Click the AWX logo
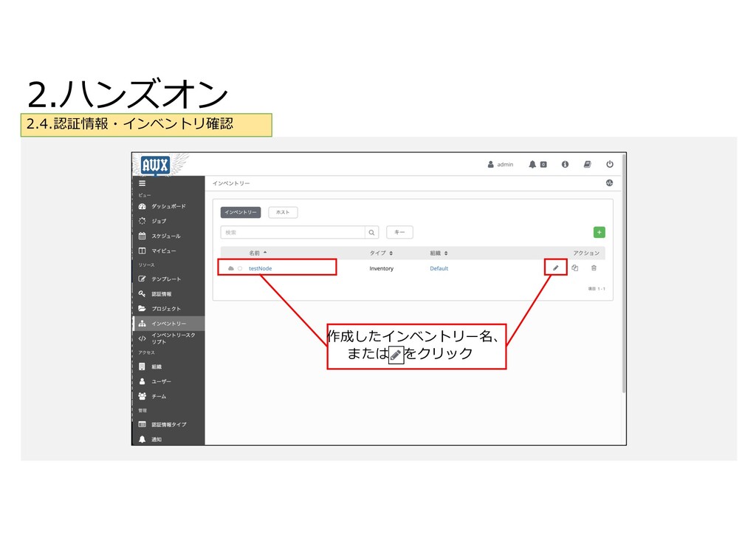Screen dimensions: 756x535 (155, 165)
